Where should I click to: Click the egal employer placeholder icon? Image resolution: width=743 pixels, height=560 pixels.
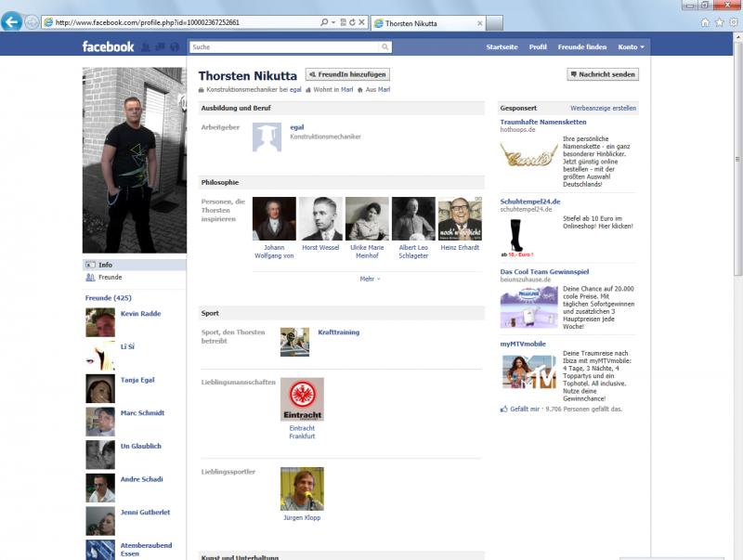267,137
